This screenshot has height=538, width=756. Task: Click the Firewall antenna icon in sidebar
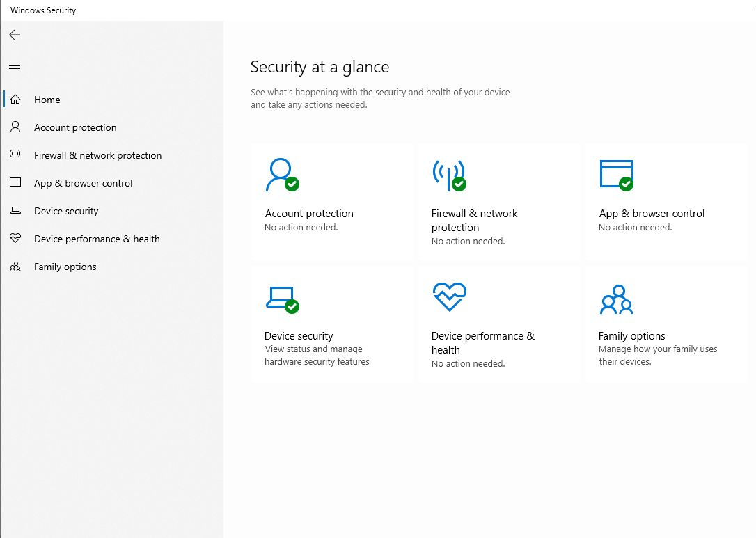click(x=15, y=155)
